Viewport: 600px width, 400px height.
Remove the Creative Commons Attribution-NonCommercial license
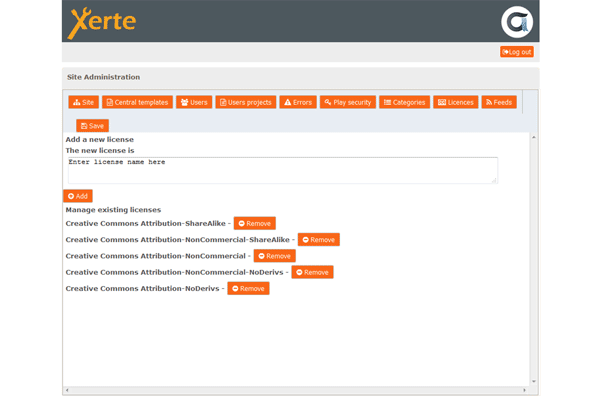(x=275, y=256)
